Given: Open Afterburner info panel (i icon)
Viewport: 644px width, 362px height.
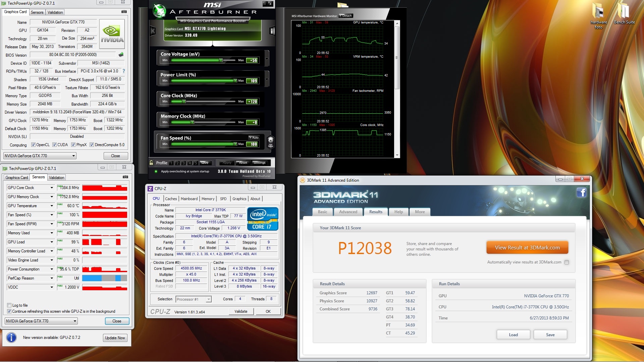Looking at the screenshot, I should tap(272, 32).
